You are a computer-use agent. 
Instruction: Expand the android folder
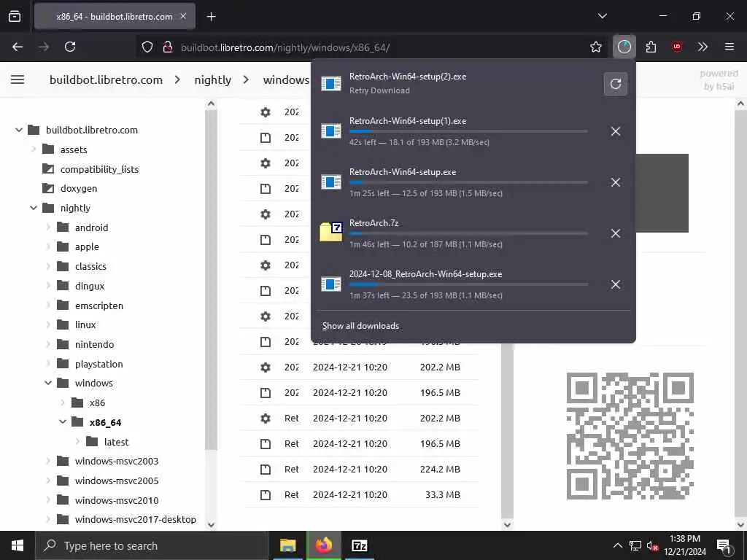coord(48,227)
